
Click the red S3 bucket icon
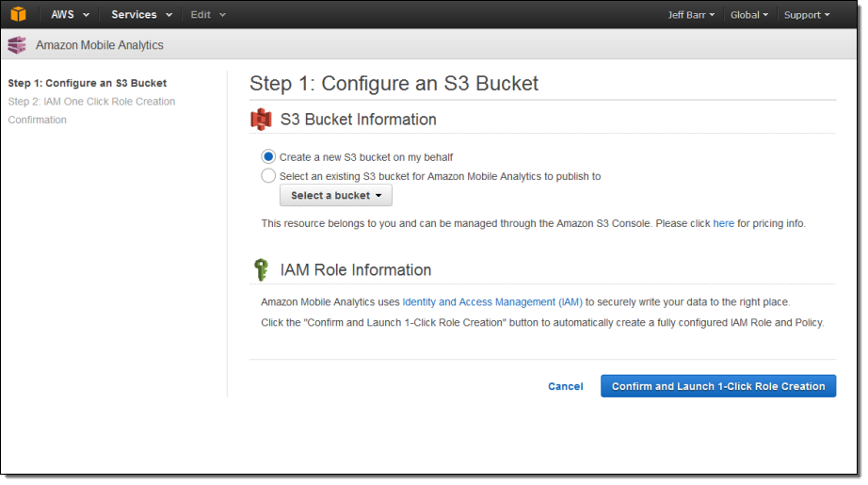pyautogui.click(x=261, y=120)
